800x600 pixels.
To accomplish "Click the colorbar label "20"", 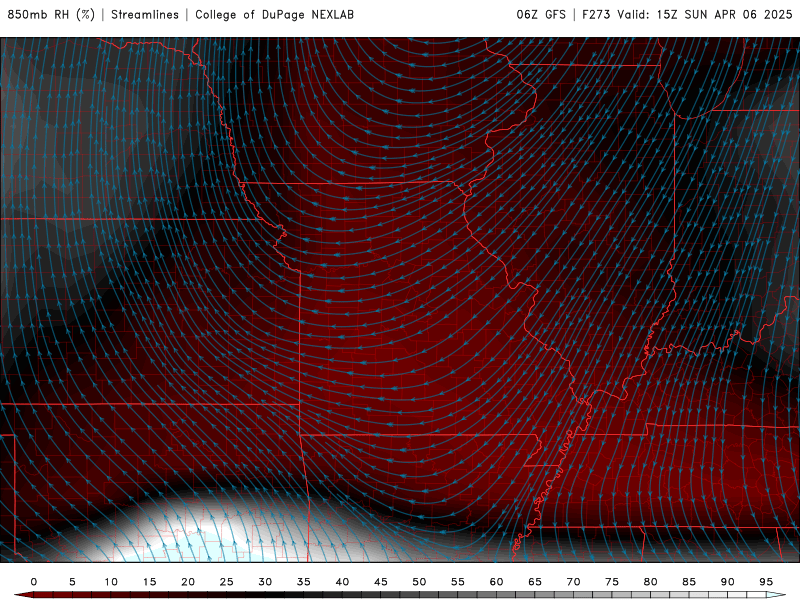I will pyautogui.click(x=188, y=582).
